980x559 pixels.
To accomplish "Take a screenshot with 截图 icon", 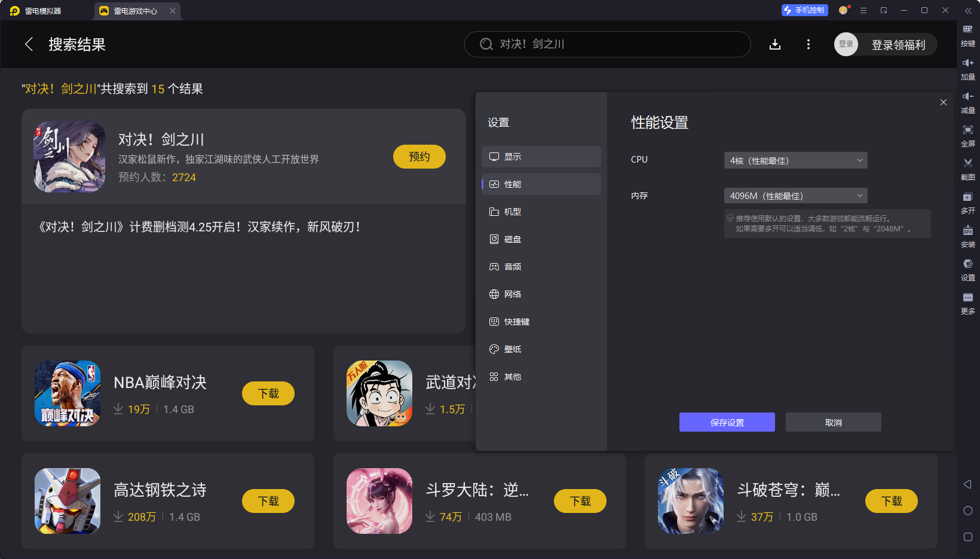I will point(967,169).
